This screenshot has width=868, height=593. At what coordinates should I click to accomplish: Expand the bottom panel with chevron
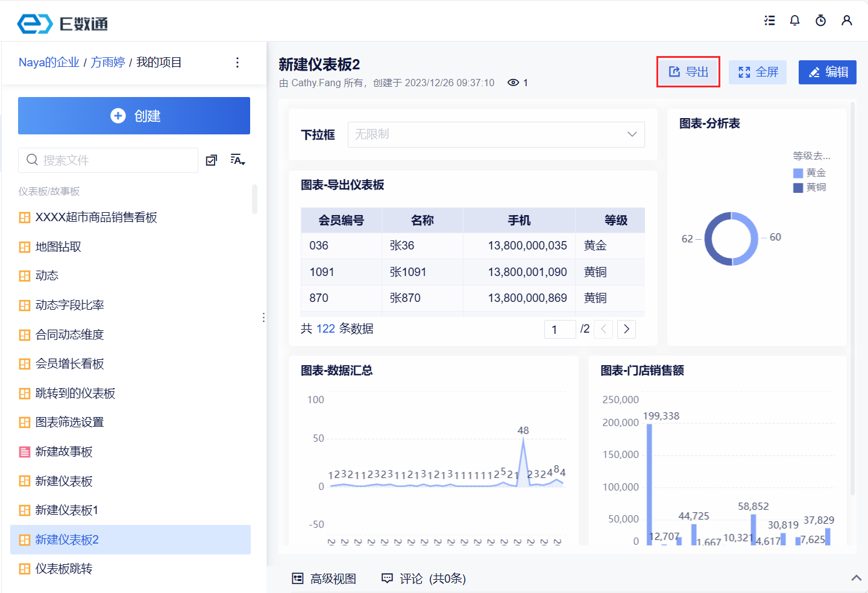coord(856,578)
